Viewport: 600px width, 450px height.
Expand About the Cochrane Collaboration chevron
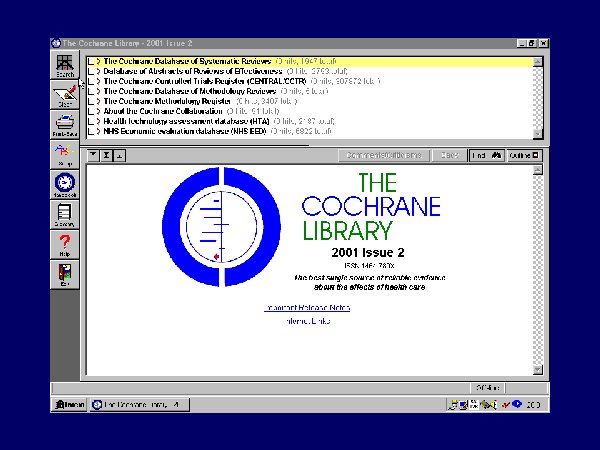[99, 111]
